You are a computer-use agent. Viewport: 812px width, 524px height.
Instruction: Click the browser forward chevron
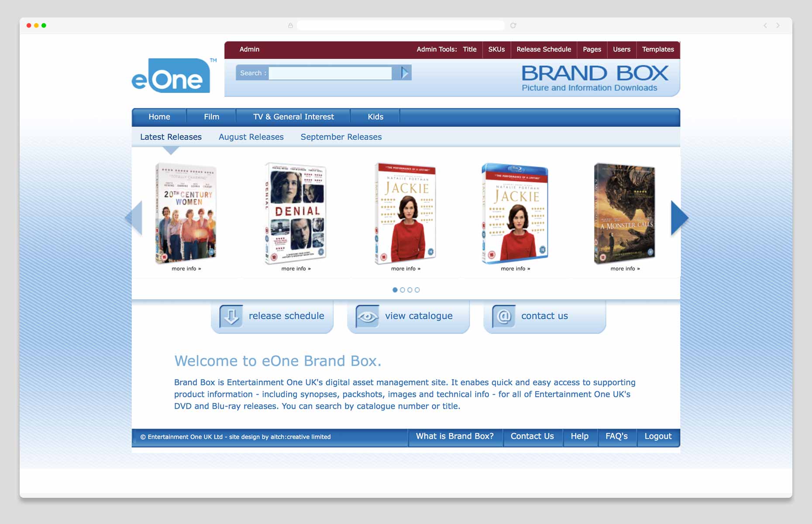pyautogui.click(x=778, y=25)
